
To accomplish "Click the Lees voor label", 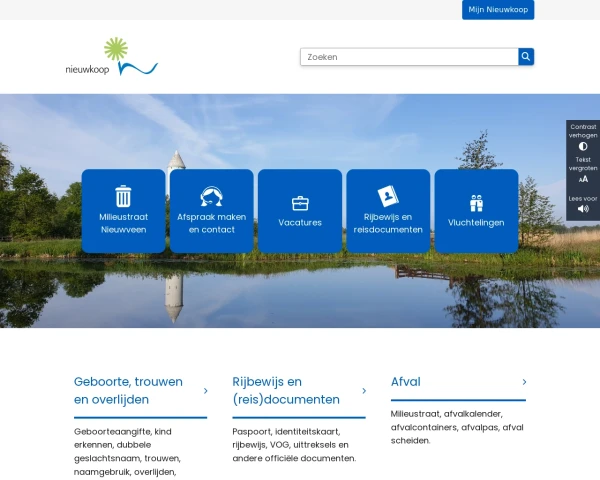I will 583,198.
